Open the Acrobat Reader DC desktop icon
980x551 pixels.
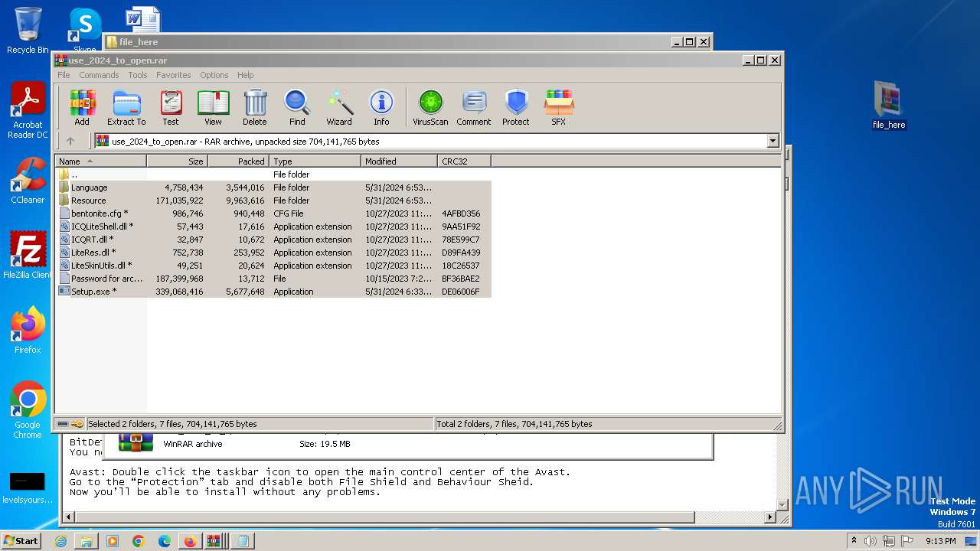[28, 110]
